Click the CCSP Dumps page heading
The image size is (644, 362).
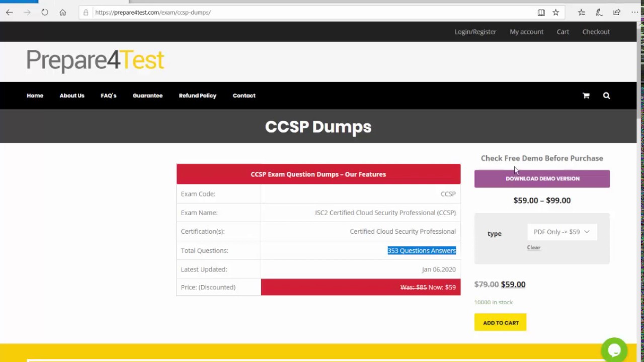[318, 127]
